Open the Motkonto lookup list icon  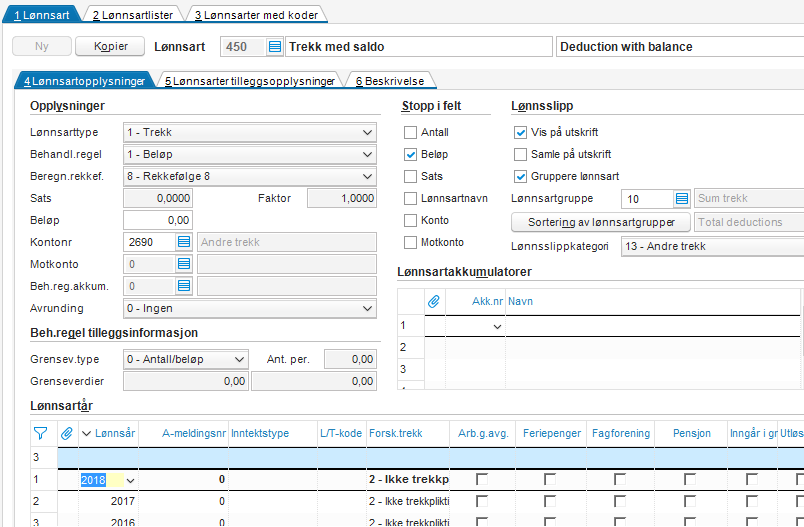click(184, 264)
